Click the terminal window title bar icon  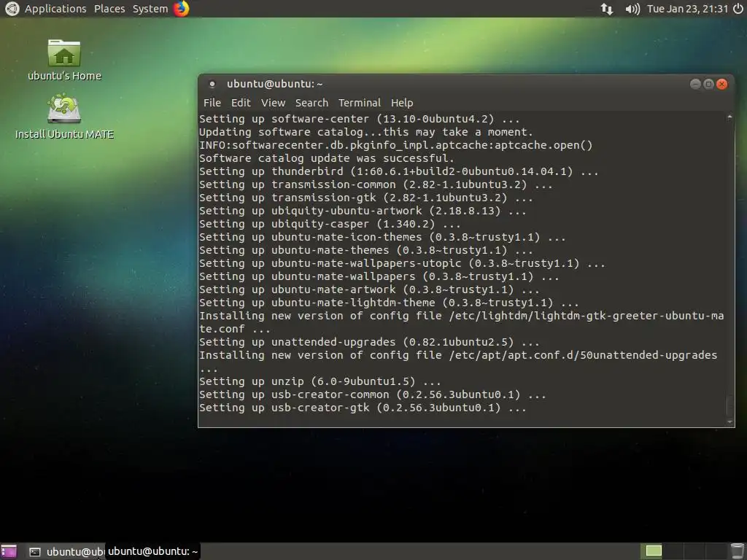coord(212,85)
